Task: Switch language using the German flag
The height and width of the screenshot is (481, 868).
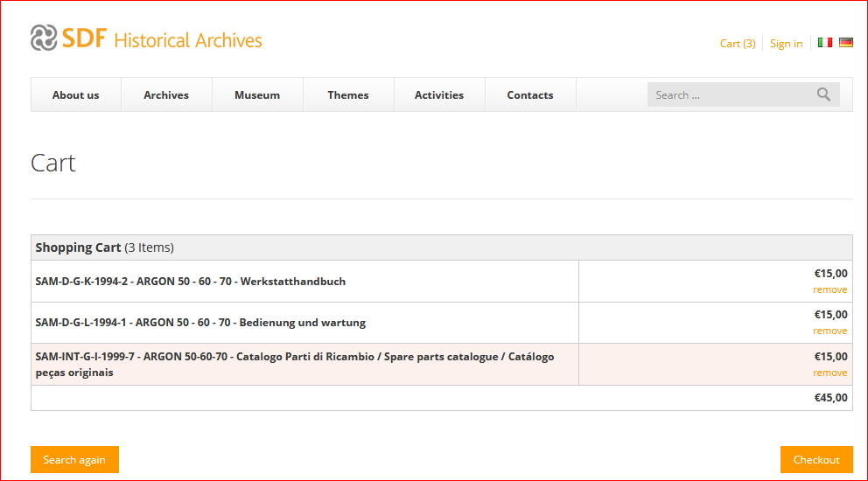Action: 845,42
